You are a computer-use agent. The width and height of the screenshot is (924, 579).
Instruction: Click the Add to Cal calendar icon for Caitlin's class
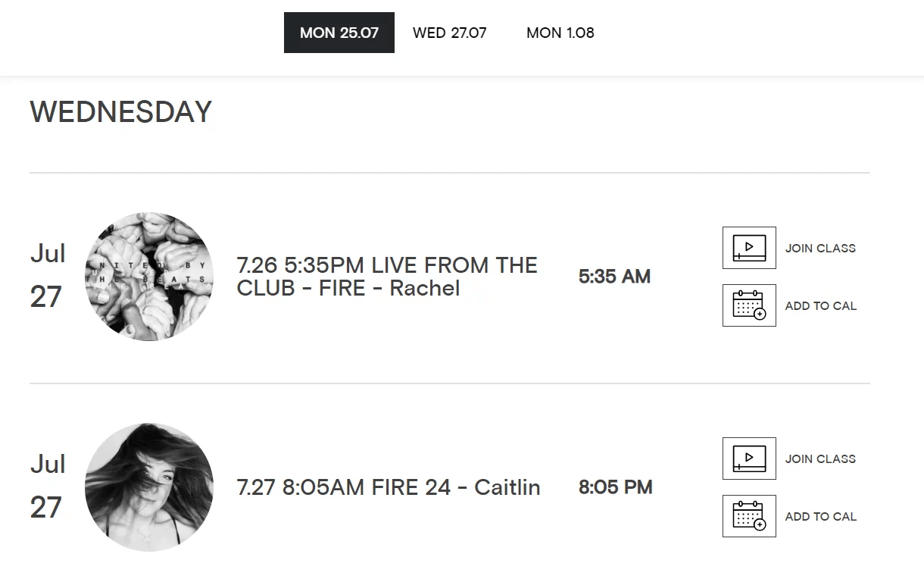[x=748, y=516]
